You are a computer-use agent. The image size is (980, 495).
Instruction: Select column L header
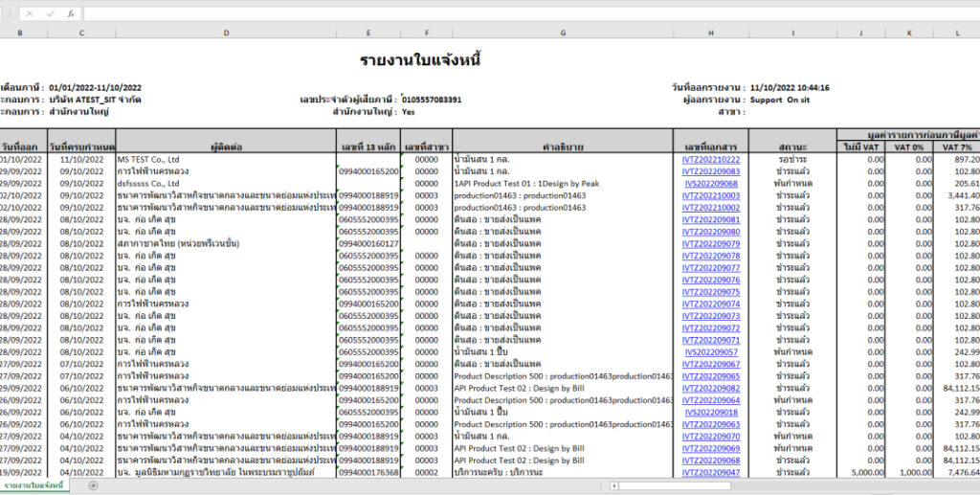[957, 34]
